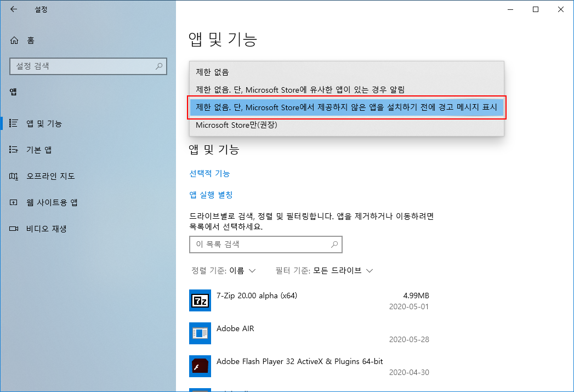Open 앱 및 기능 sidebar item
The width and height of the screenshot is (574, 392).
point(88,123)
